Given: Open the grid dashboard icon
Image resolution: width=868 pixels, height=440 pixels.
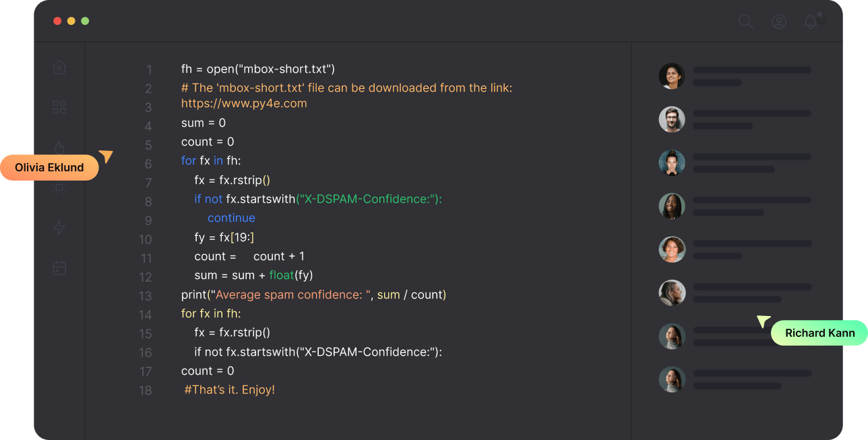Looking at the screenshot, I should point(59,107).
